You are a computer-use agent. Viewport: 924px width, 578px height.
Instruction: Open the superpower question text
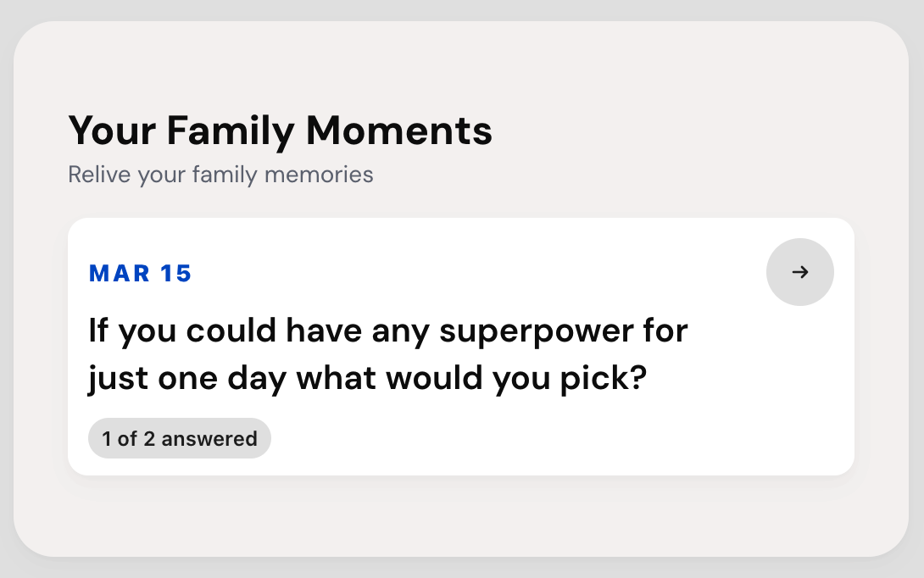(387, 354)
